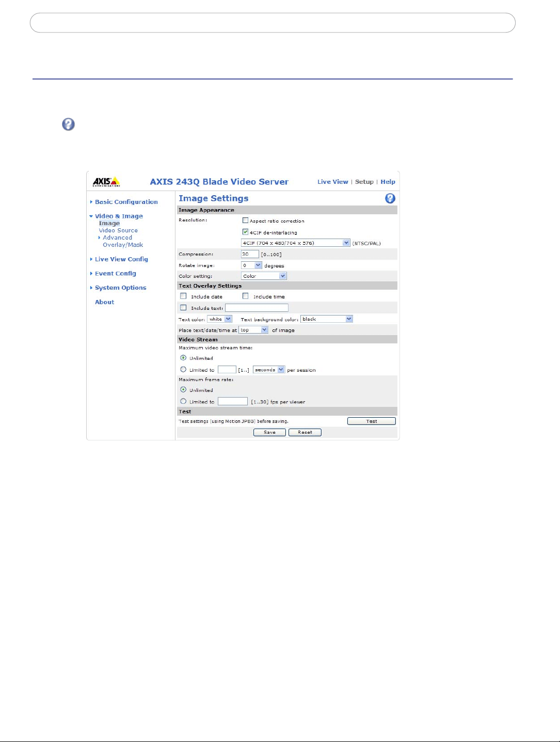The height and width of the screenshot is (742, 560).
Task: Go to Live View link
Action: (333, 182)
